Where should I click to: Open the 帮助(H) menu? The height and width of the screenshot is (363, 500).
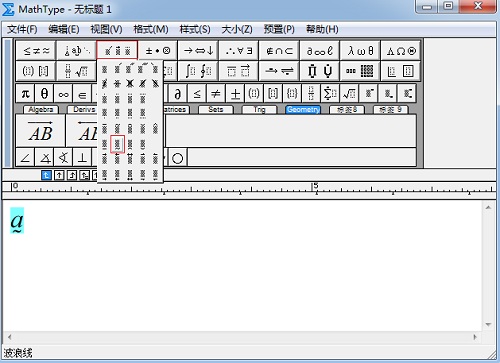(322, 29)
